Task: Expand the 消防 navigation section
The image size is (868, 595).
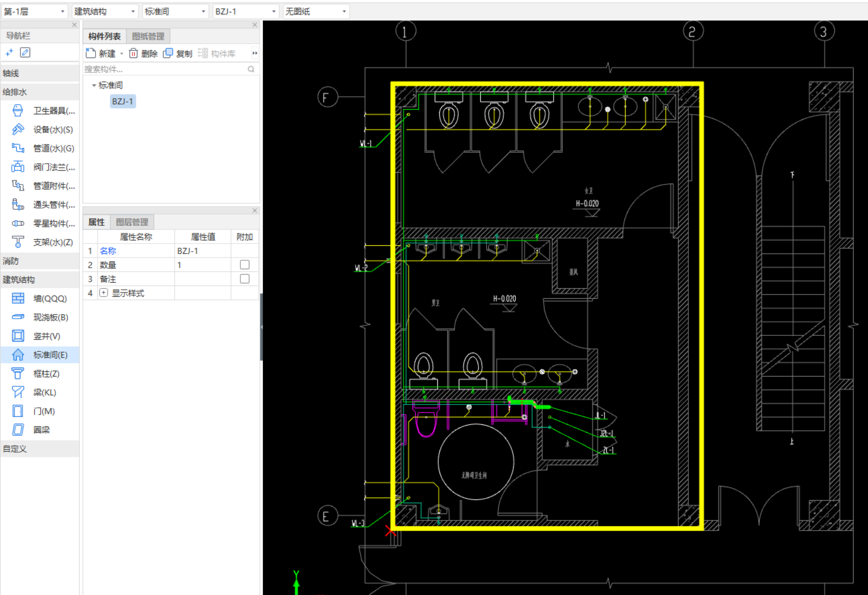Action: coord(40,261)
